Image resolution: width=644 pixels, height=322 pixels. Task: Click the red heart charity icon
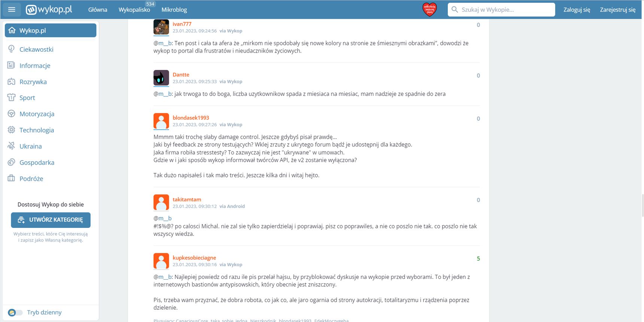click(x=429, y=9)
